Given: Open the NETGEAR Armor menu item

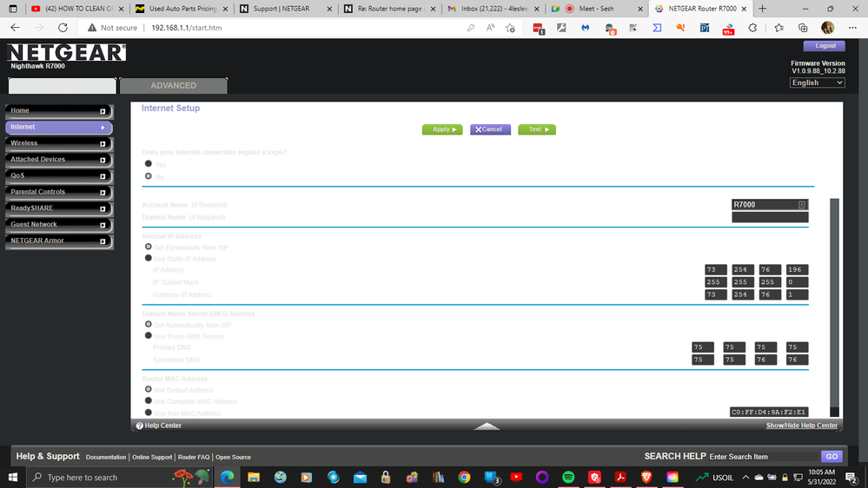Looking at the screenshot, I should (x=59, y=241).
